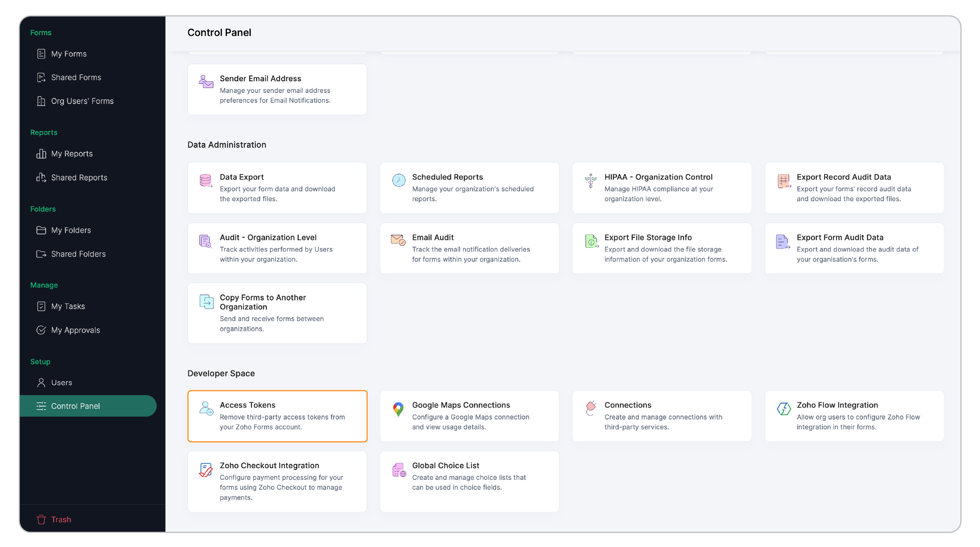Click the Zoho Flow Integration icon
This screenshot has width=980, height=547.
(x=784, y=409)
